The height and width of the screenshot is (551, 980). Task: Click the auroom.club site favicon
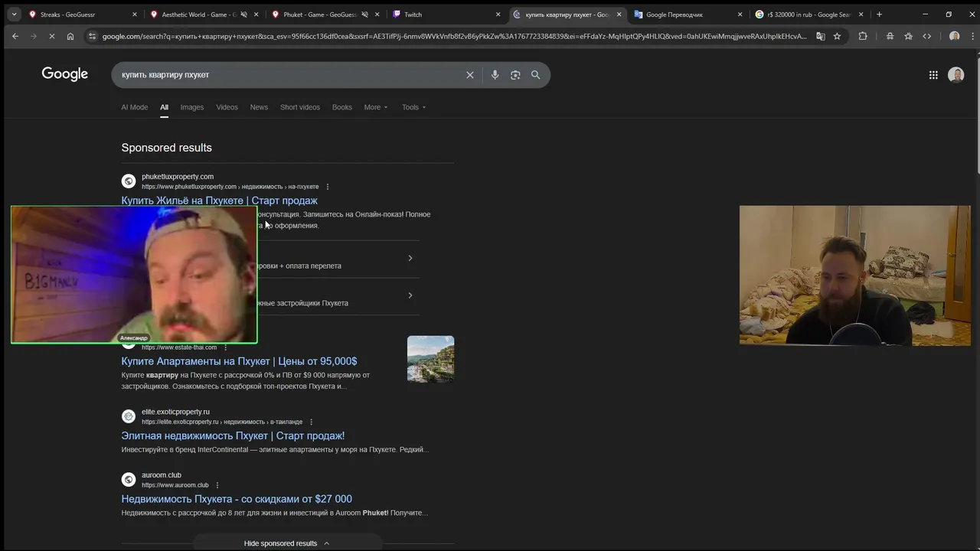[x=129, y=480]
